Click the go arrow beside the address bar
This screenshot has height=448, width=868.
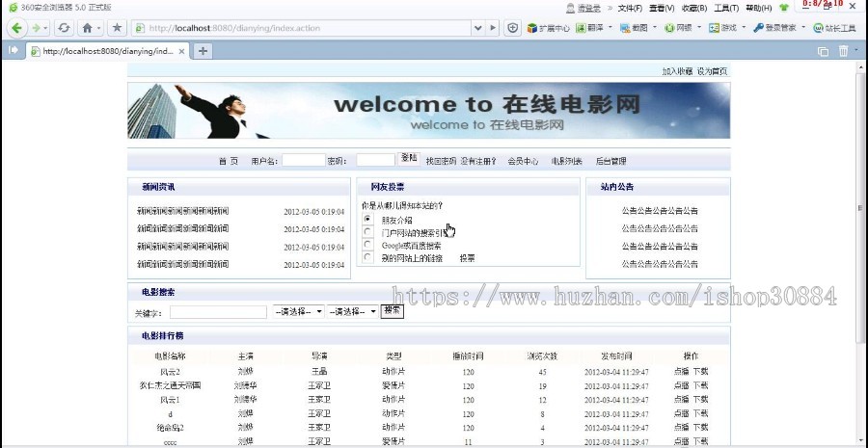coord(493,28)
